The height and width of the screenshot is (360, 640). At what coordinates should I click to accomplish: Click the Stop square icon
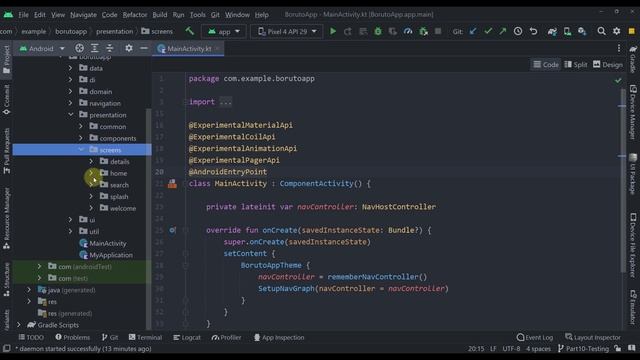tap(438, 31)
